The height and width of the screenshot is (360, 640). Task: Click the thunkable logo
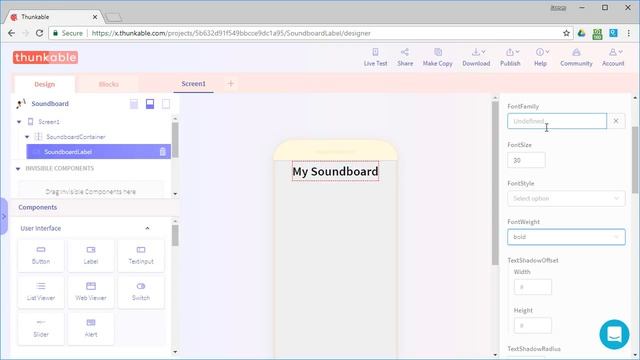pos(45,58)
